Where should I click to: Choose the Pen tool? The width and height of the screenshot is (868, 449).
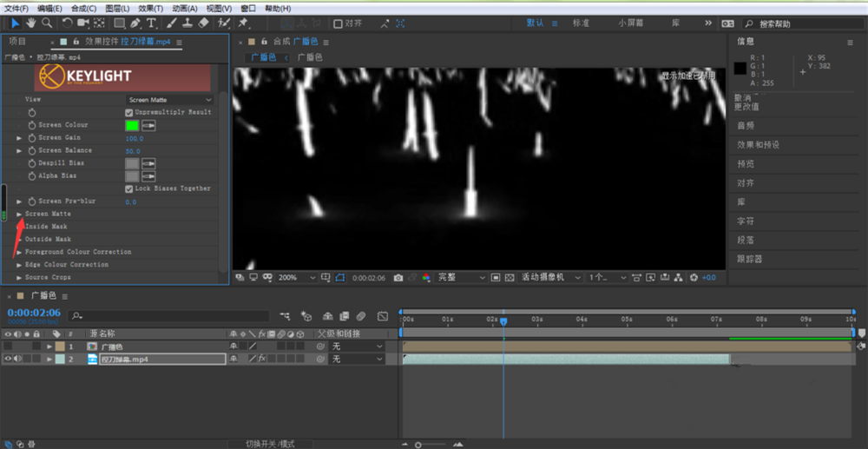(136, 23)
